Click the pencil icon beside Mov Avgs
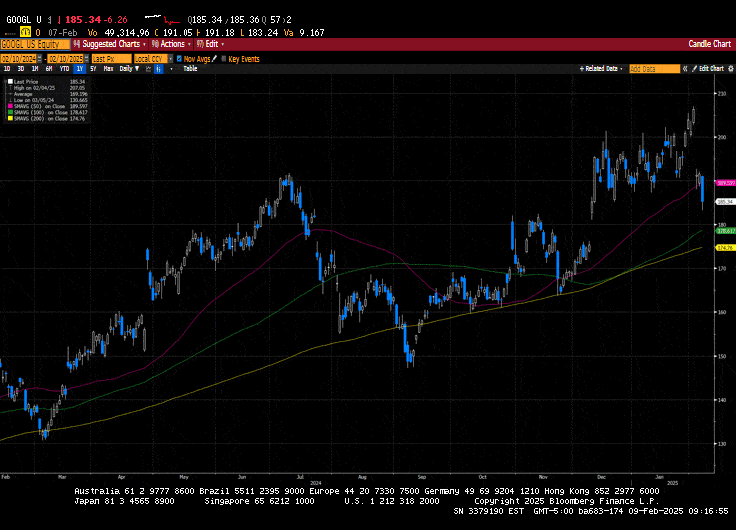736x530 pixels. point(213,59)
